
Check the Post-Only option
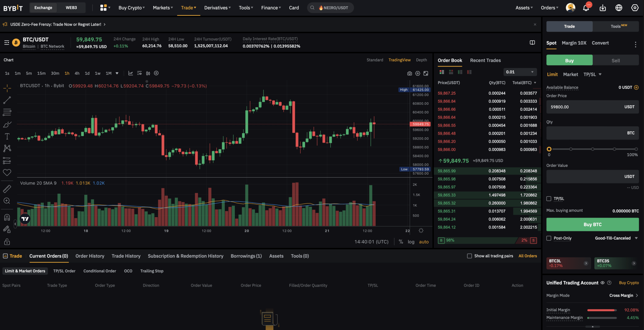coord(549,238)
